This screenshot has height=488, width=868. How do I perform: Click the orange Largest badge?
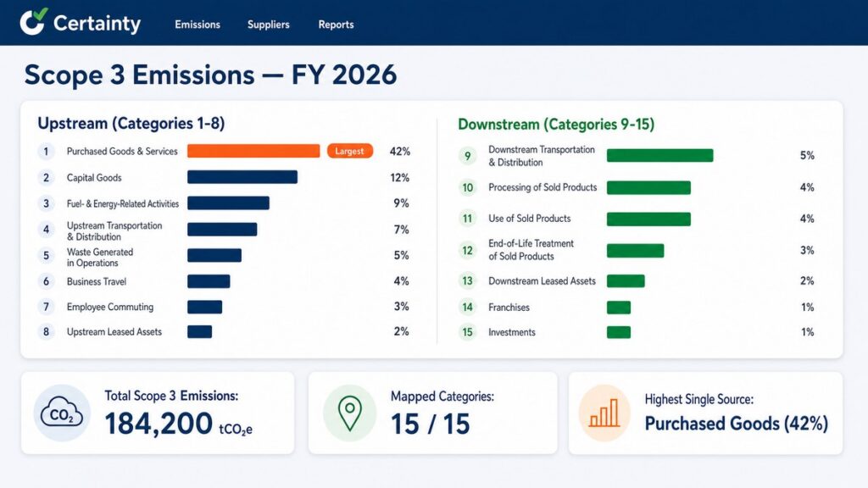[350, 151]
